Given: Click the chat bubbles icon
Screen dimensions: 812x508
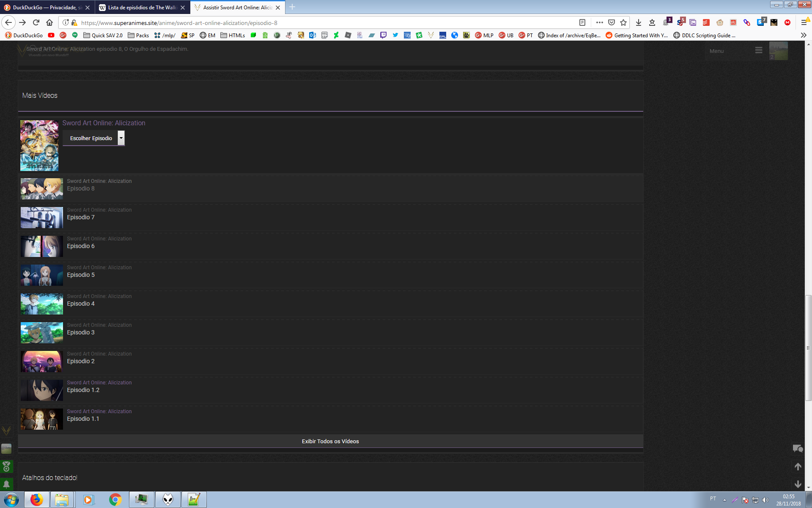Looking at the screenshot, I should pos(798,448).
